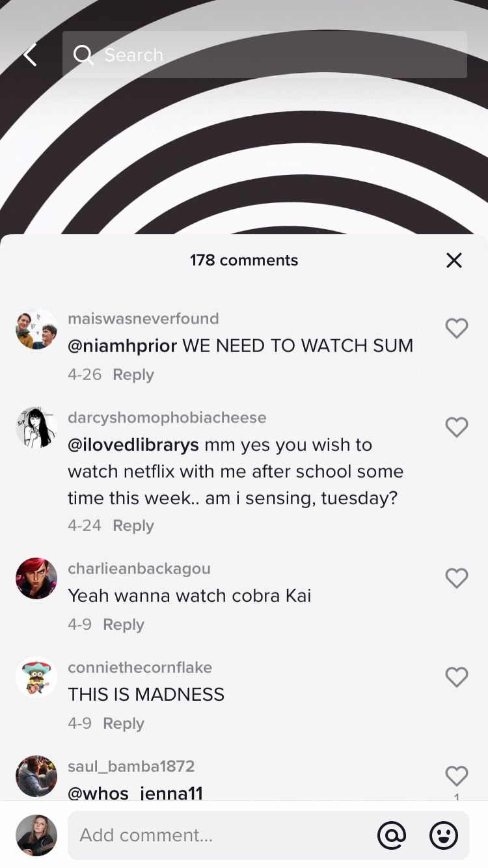Screen dimensions: 488x868
Task: Open the @ mention picker icon
Action: tap(392, 835)
